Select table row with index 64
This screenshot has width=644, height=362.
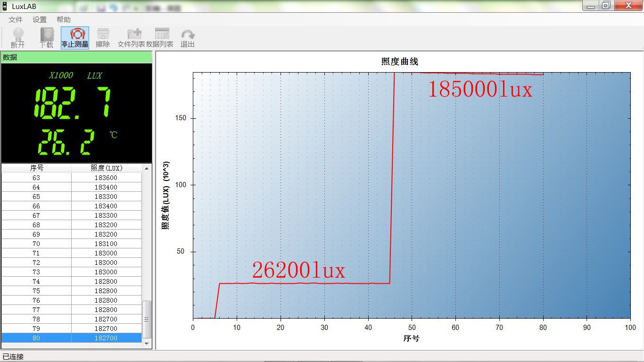tap(72, 187)
